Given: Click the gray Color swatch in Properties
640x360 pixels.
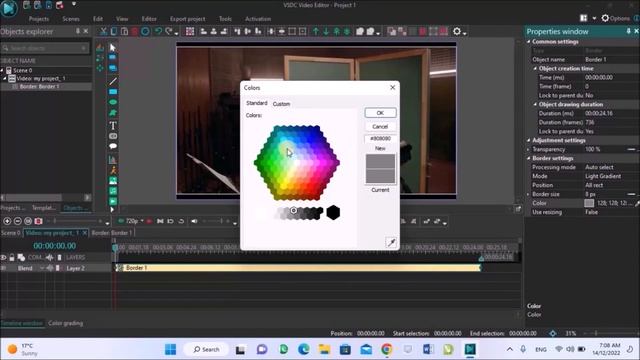Looking at the screenshot, I should click(589, 203).
